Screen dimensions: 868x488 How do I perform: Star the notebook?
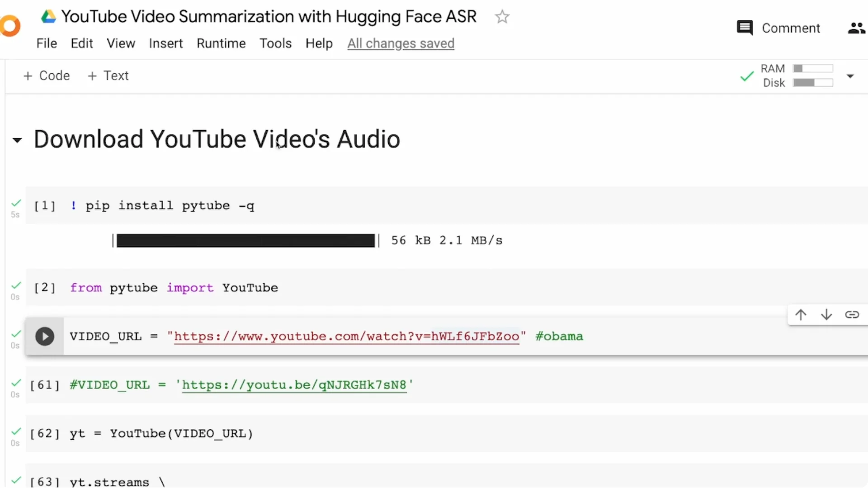[x=502, y=16]
